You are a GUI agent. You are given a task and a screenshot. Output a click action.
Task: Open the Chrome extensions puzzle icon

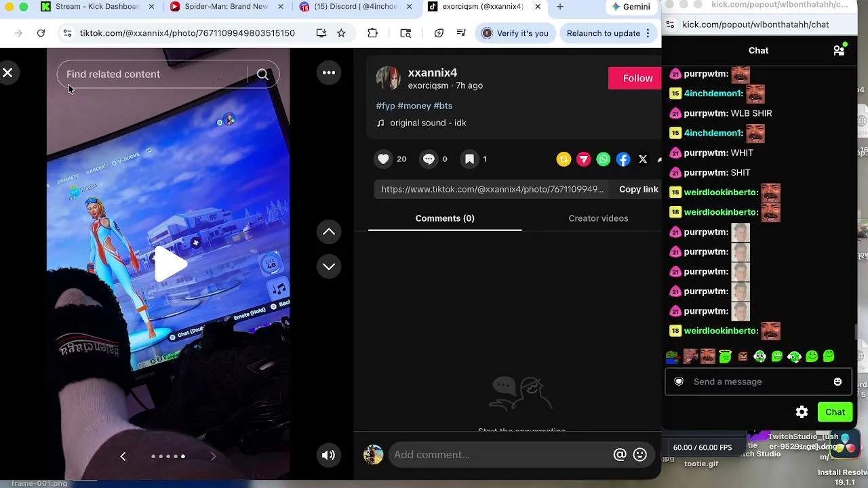point(372,33)
